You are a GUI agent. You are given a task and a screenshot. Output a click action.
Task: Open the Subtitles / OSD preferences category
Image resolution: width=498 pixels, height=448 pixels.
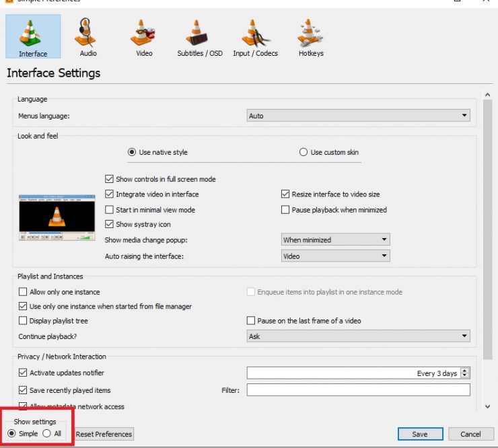pos(200,38)
